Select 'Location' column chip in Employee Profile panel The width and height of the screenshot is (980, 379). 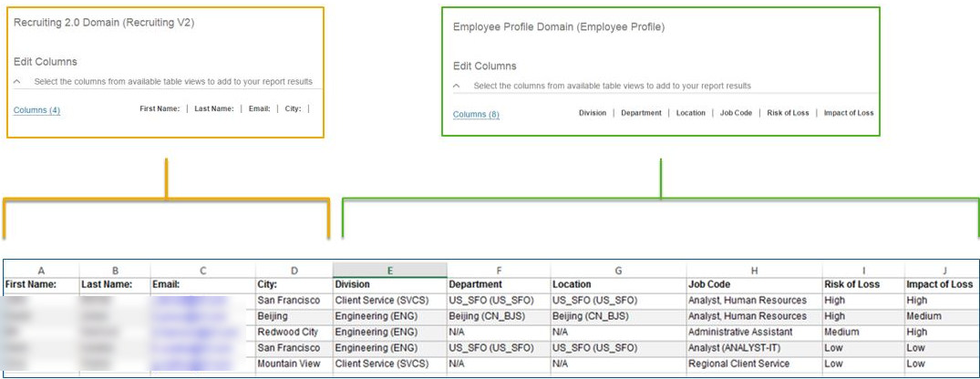pyautogui.click(x=691, y=113)
